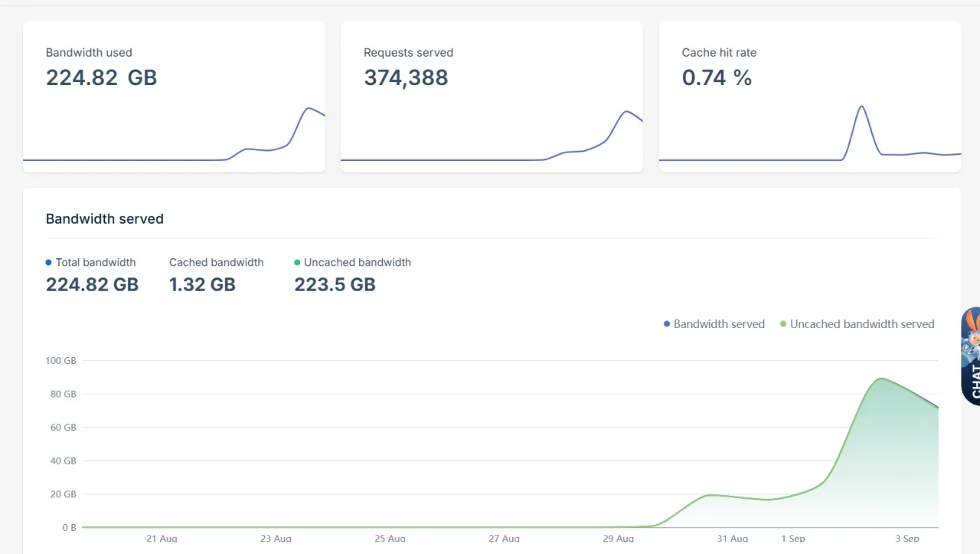The height and width of the screenshot is (554, 980).
Task: Click the Bandwidth served section heading
Action: (105, 219)
